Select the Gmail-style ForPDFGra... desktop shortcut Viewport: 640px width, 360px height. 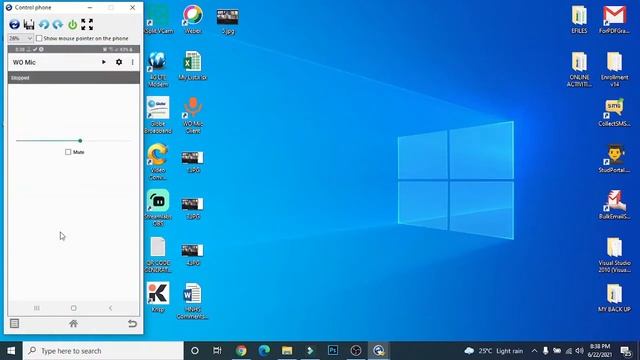pos(614,19)
